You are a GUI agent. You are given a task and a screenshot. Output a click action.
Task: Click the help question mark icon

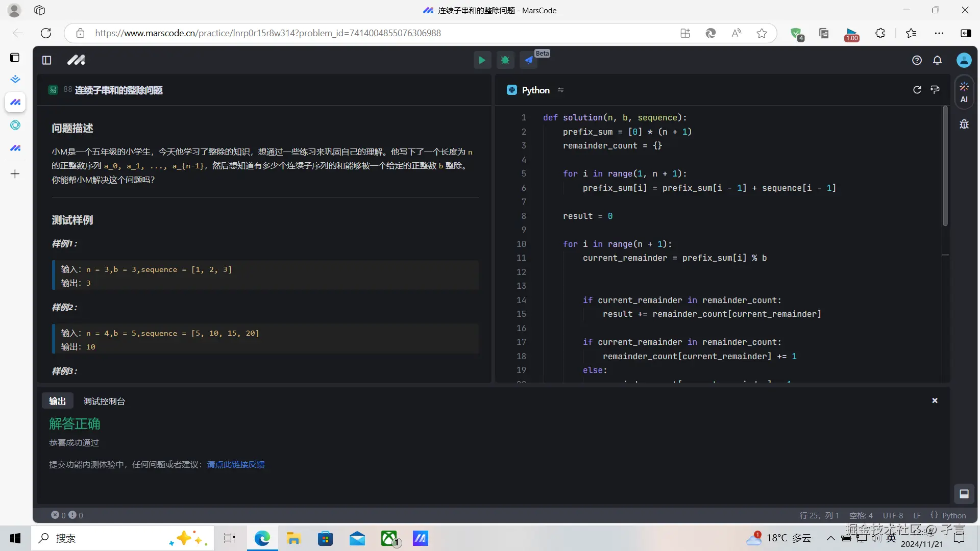click(x=917, y=60)
